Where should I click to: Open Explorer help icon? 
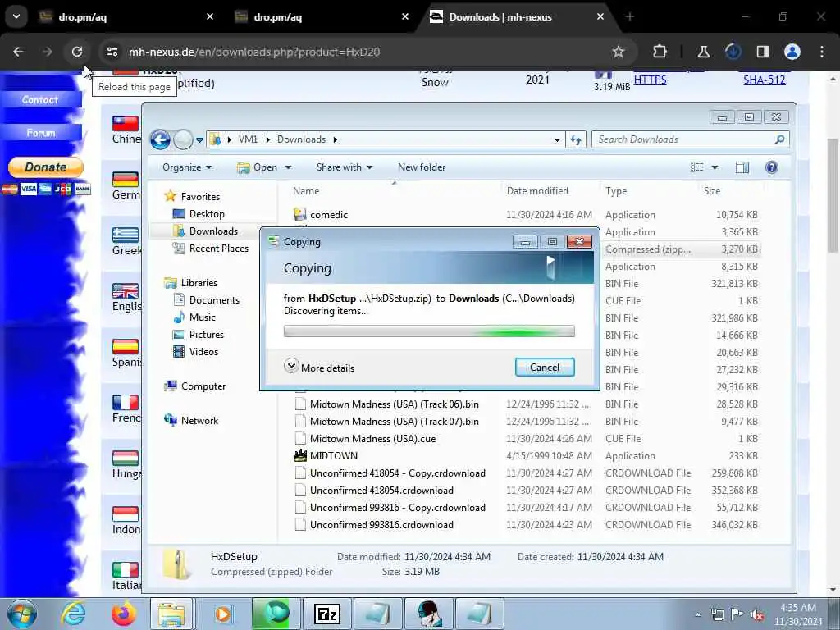[771, 167]
